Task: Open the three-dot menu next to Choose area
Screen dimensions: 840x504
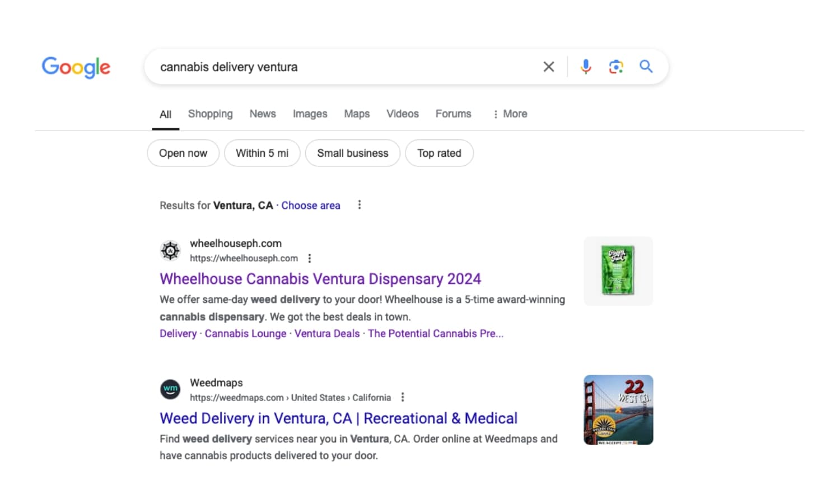Action: (x=359, y=205)
